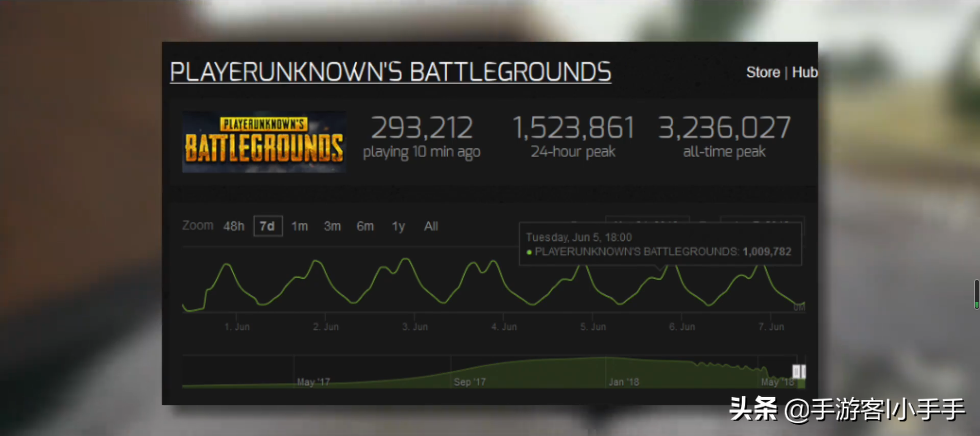Screen dimensions: 980x436
Task: Click the 3,236,027 all-time peak figure
Action: point(724,127)
